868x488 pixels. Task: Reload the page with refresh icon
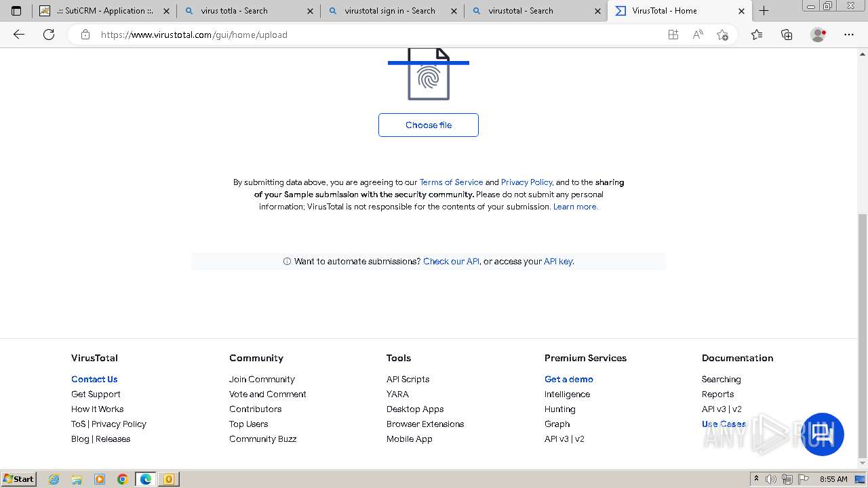point(49,35)
